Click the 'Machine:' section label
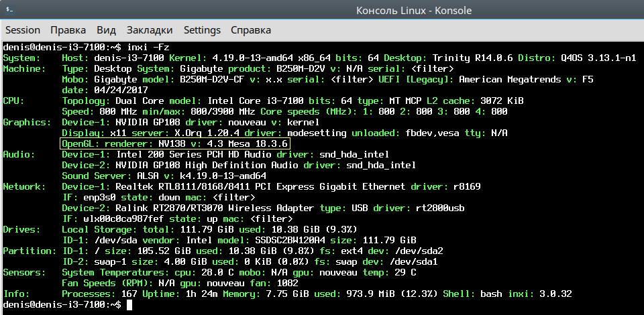Screen dimensions: 644x315 [x=25, y=68]
